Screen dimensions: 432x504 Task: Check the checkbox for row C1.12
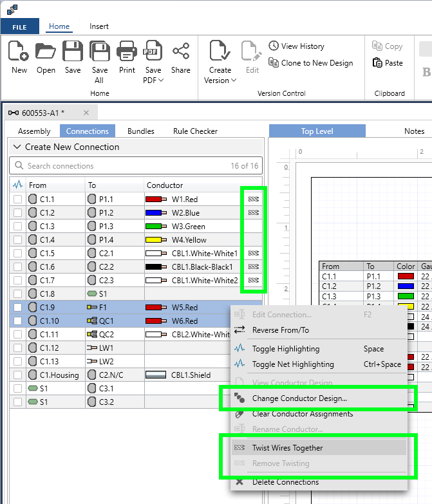click(17, 348)
